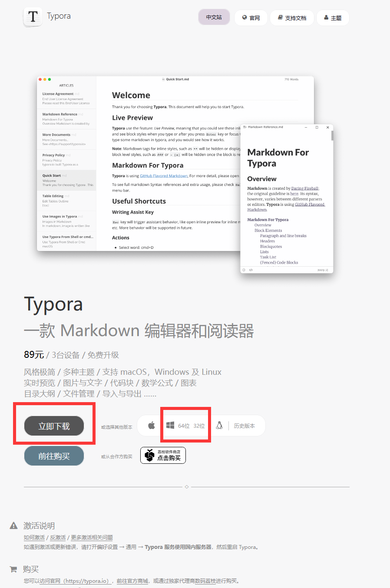Click the Typora T logo icon

pyautogui.click(x=33, y=17)
